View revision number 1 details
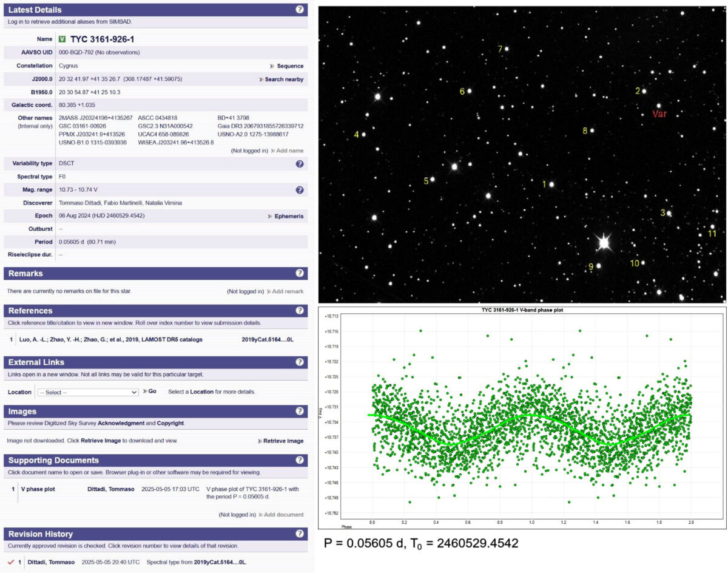Image resolution: width=728 pixels, height=573 pixels. tap(19, 562)
